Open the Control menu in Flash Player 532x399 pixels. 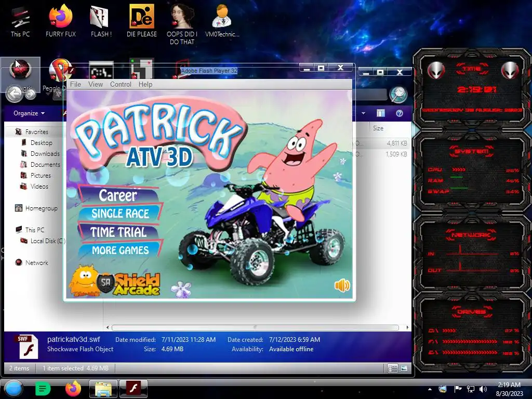click(121, 84)
